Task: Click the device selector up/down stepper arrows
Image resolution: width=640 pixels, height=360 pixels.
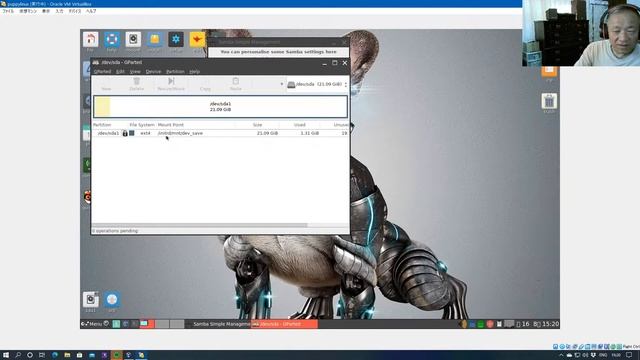Action: pos(346,84)
